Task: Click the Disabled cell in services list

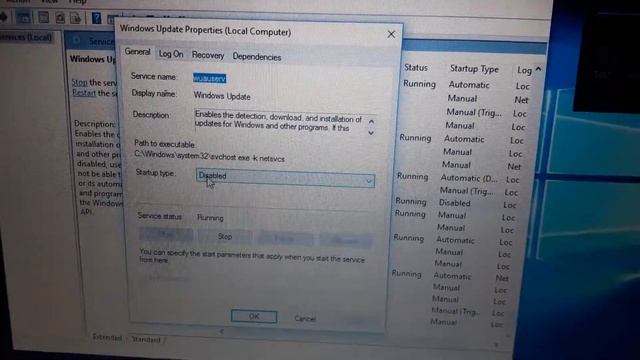Action: pos(455,203)
